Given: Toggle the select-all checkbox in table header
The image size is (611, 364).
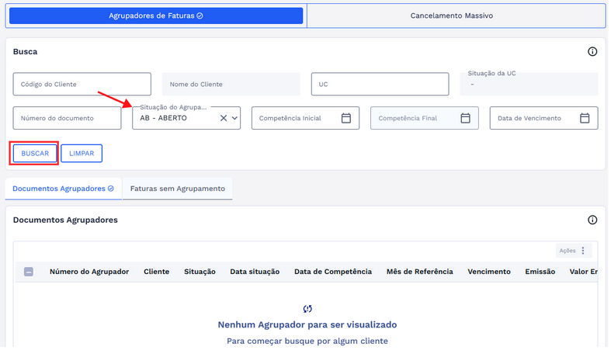Looking at the screenshot, I should 29,272.
